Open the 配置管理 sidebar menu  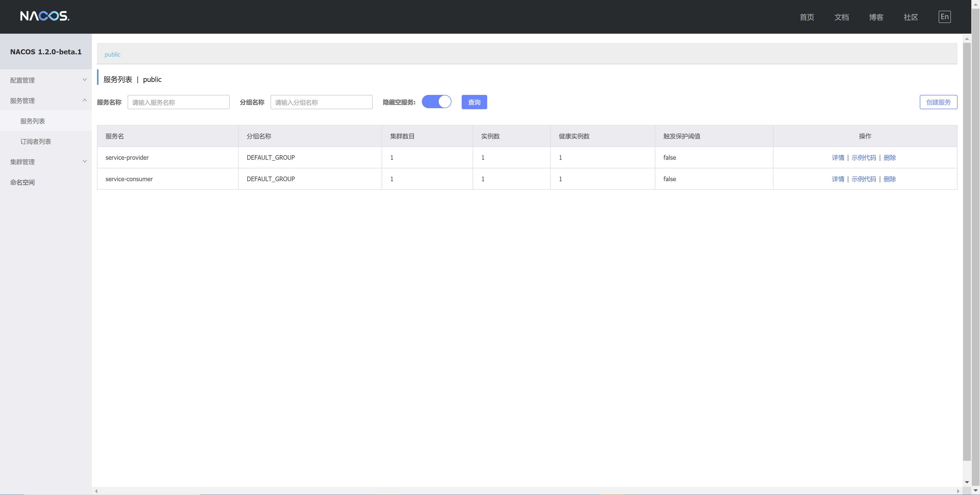click(x=46, y=80)
